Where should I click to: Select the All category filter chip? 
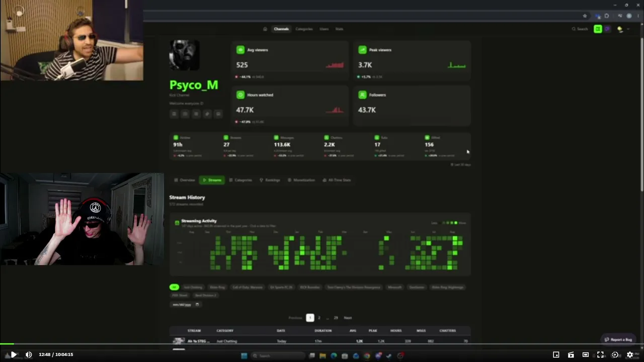(174, 287)
